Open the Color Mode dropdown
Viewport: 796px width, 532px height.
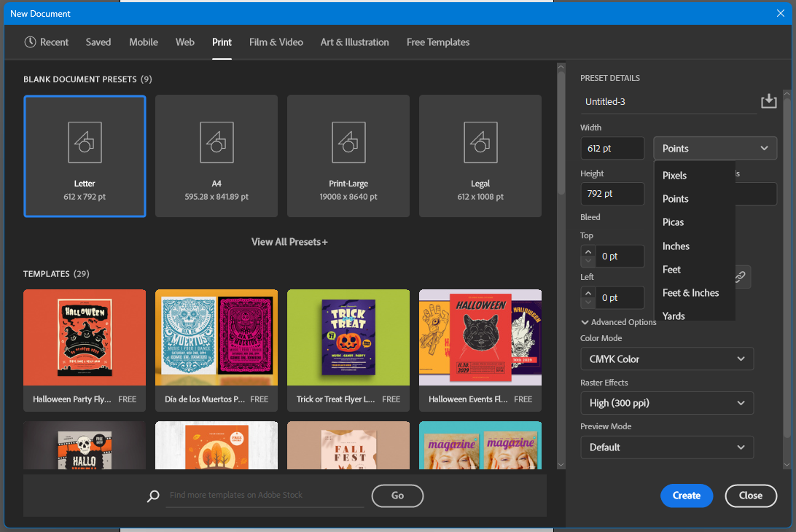[x=666, y=359]
